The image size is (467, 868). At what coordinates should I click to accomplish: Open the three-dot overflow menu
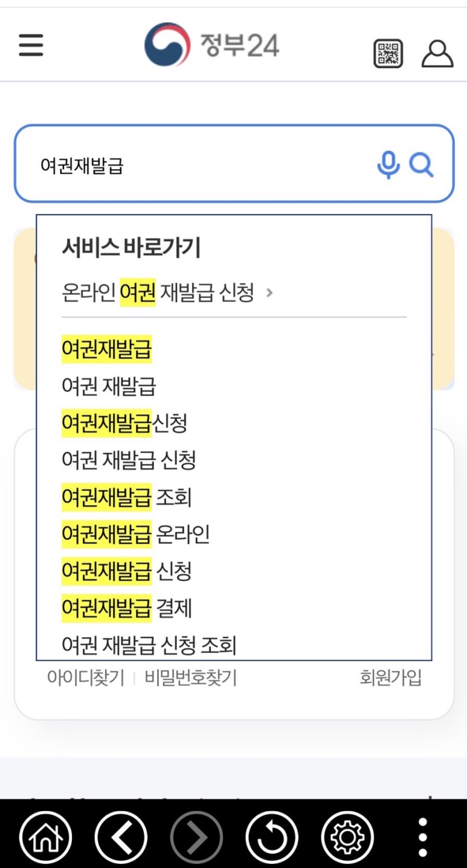[423, 837]
